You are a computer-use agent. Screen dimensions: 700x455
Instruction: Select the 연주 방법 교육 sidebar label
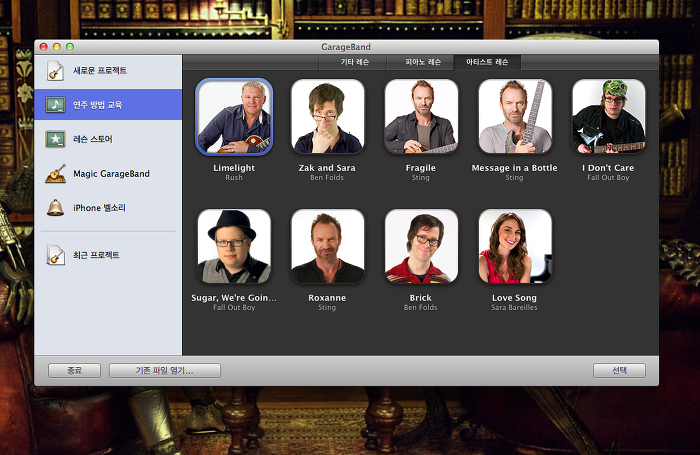pos(97,105)
